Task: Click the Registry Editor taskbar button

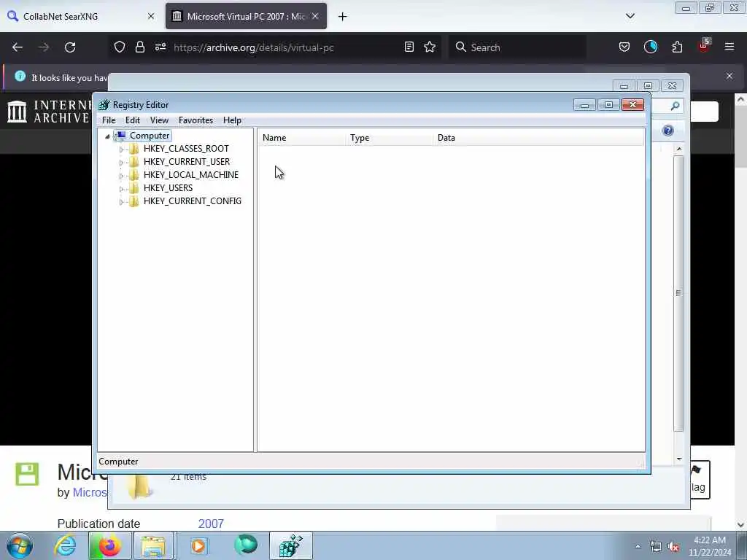Action: (291, 545)
